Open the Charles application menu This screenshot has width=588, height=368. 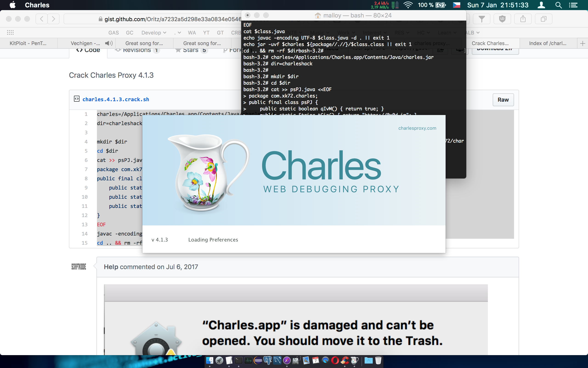pyautogui.click(x=37, y=5)
